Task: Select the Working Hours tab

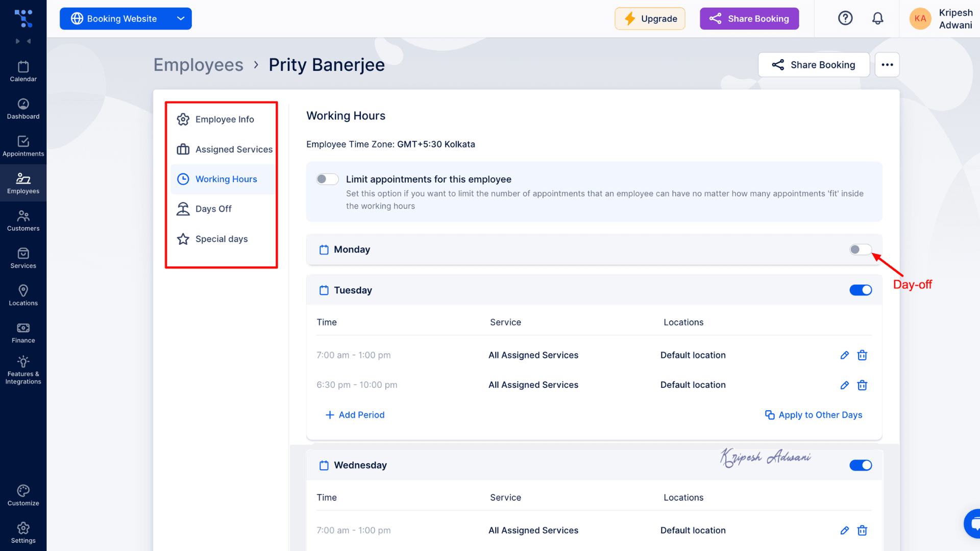Action: pos(223,179)
